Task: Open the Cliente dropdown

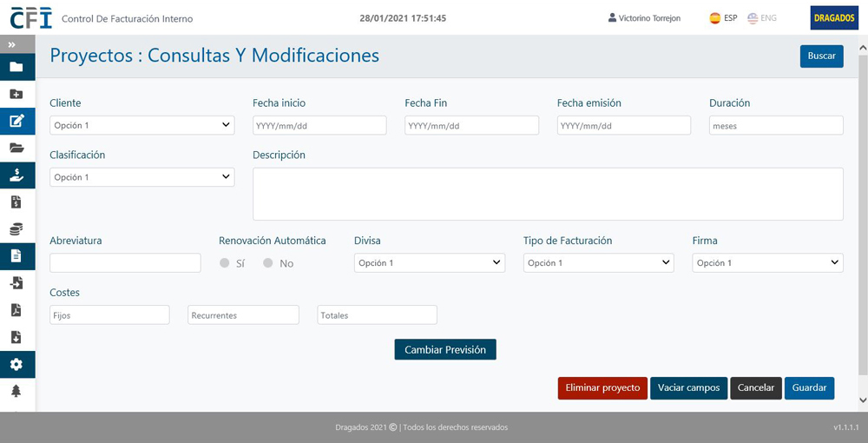Action: tap(141, 125)
